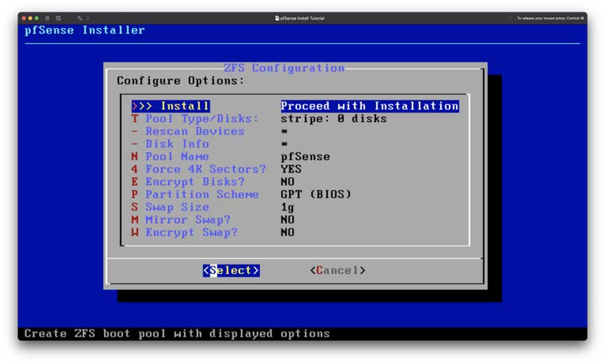Open the VM settings wrench icon
This screenshot has width=605, height=364.
tap(80, 18)
